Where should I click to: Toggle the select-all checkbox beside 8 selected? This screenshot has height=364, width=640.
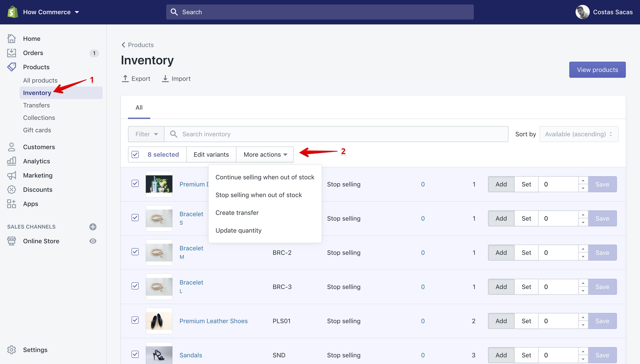click(135, 154)
